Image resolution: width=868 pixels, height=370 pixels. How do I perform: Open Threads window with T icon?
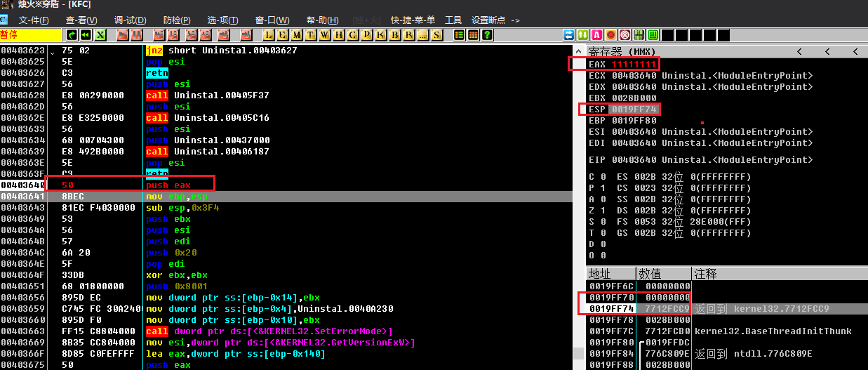310,35
